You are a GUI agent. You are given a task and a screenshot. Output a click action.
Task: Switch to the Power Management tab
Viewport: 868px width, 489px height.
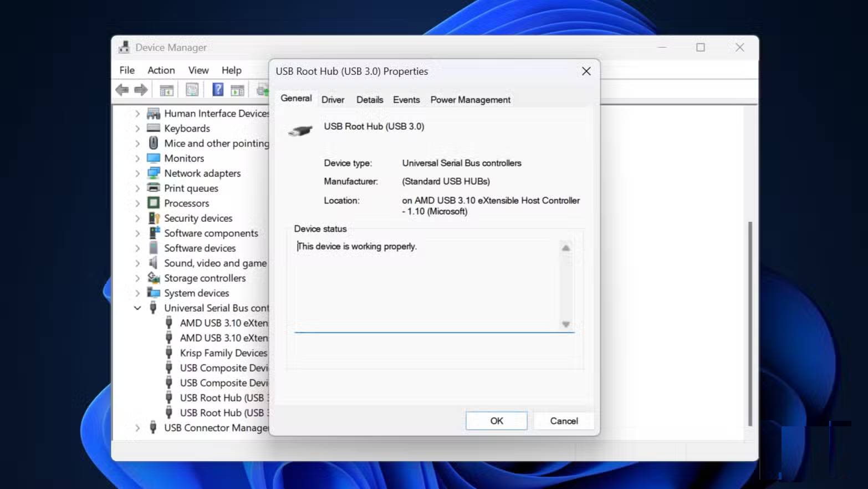470,100
